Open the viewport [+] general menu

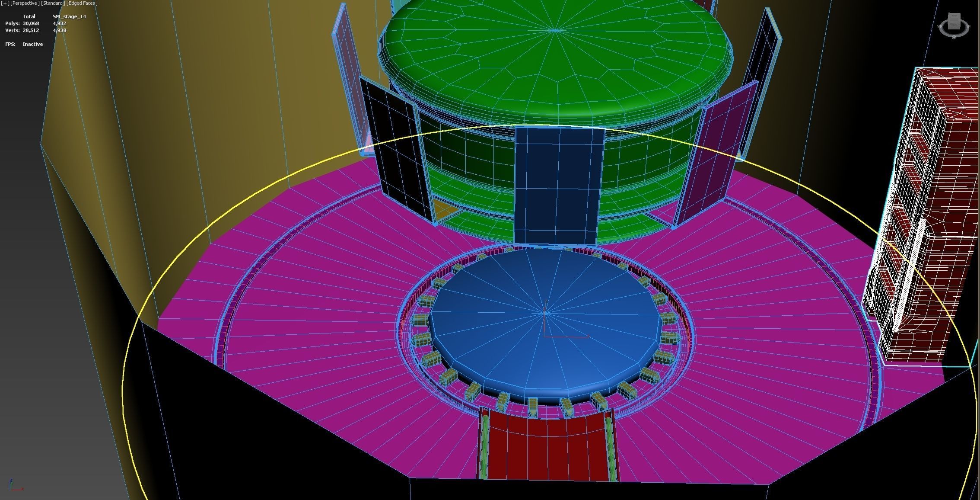(x=5, y=3)
